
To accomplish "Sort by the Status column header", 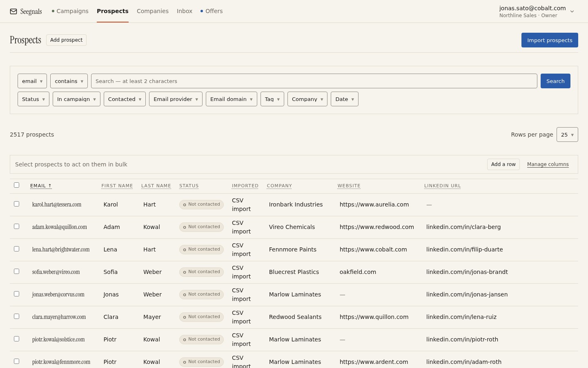I will (x=189, y=186).
